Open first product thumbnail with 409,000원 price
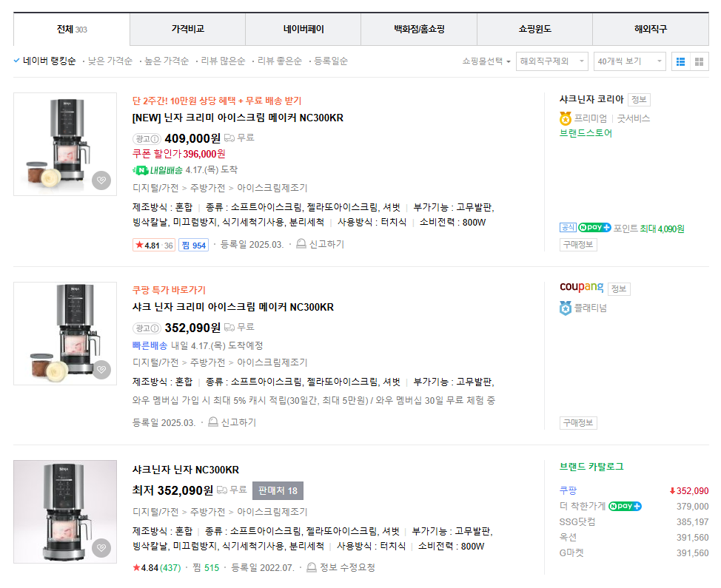The width and height of the screenshot is (721, 588). tap(65, 144)
